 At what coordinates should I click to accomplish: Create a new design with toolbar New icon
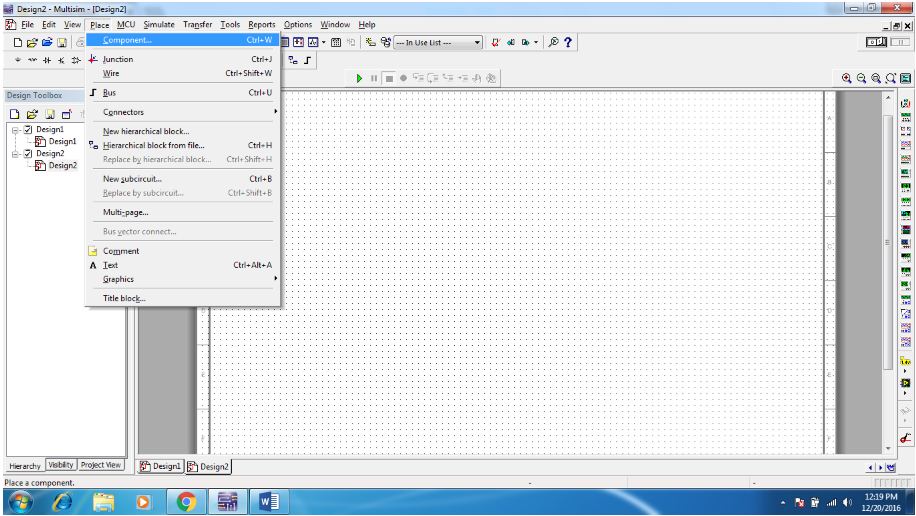(18, 43)
